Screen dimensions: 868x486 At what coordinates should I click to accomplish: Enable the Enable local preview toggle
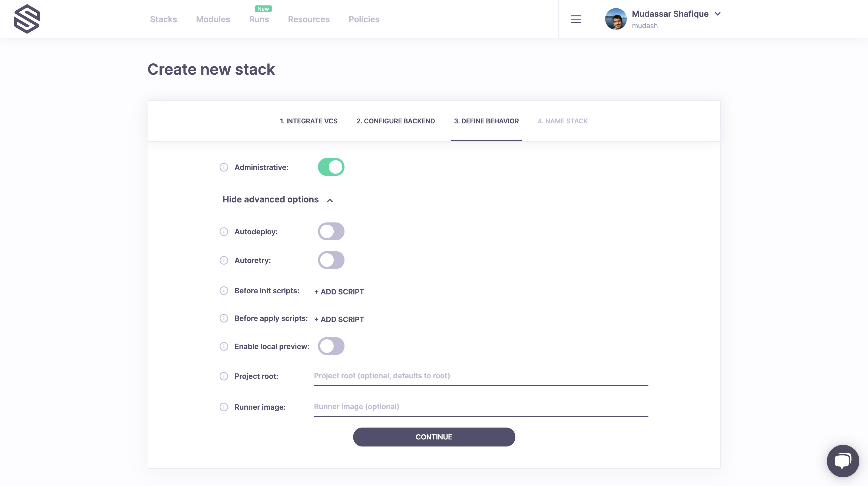(x=331, y=346)
